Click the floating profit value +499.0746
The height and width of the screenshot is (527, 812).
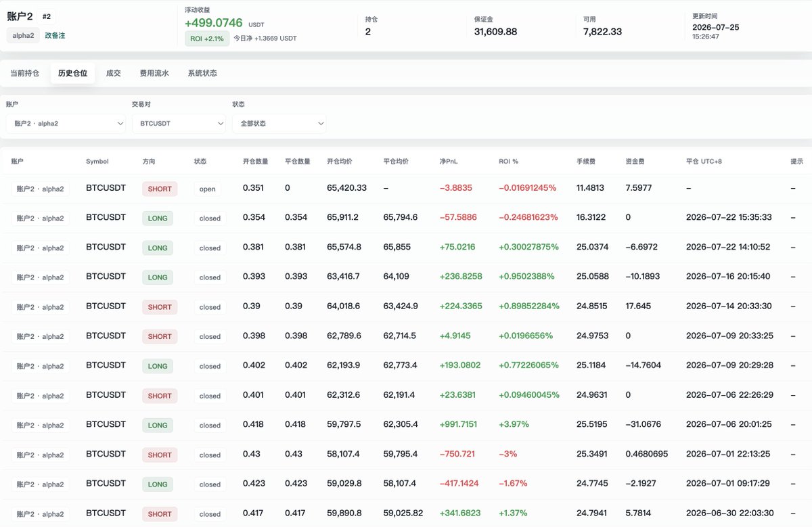coord(214,22)
